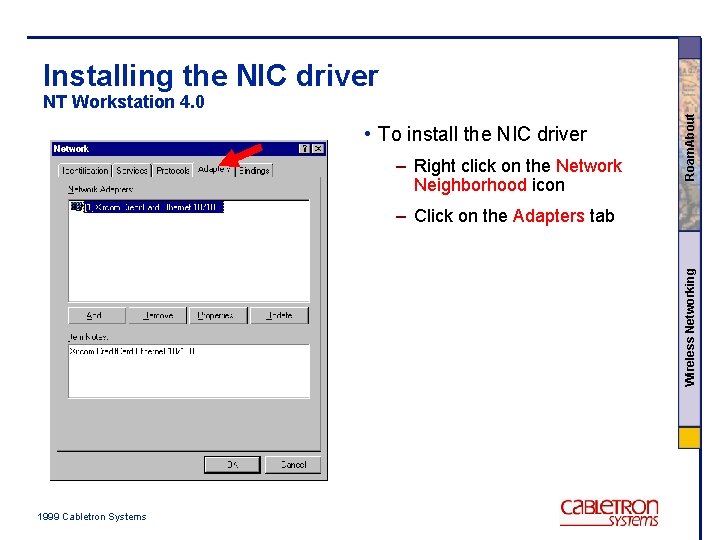720x540 pixels.
Task: Click the help question mark button
Action: pyautogui.click(x=304, y=149)
